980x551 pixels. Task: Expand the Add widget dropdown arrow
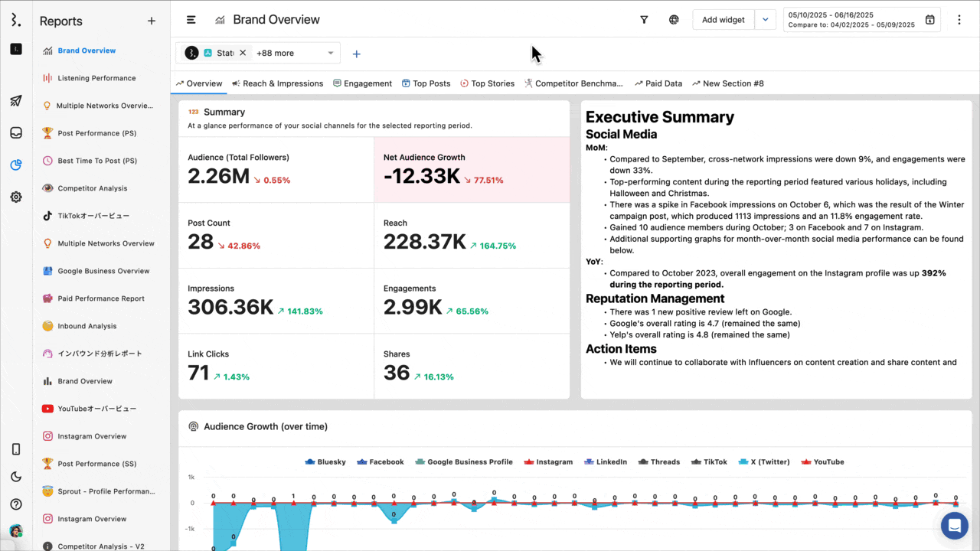(765, 20)
